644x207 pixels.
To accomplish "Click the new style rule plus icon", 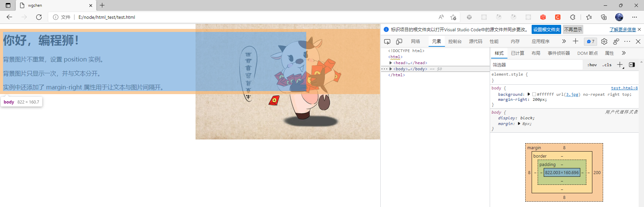I will [620, 65].
